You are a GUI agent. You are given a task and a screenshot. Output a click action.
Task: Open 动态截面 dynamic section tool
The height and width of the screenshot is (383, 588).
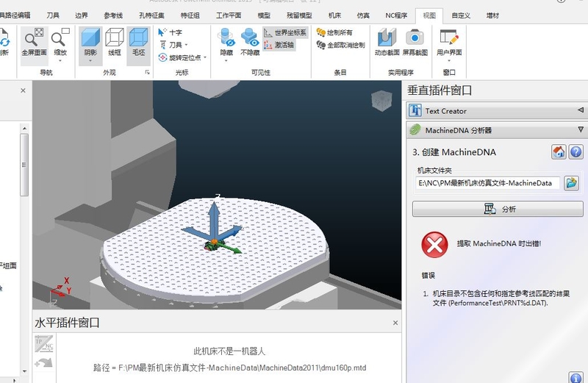[387, 43]
